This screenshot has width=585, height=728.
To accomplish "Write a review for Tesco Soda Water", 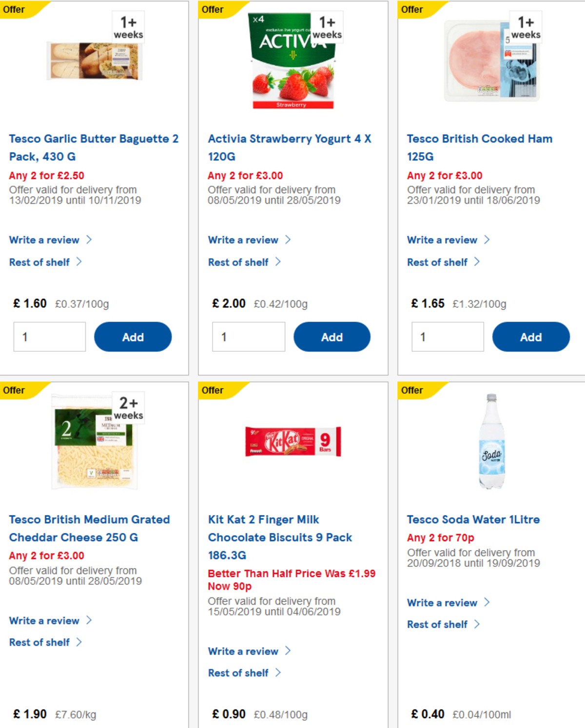I will 441,602.
